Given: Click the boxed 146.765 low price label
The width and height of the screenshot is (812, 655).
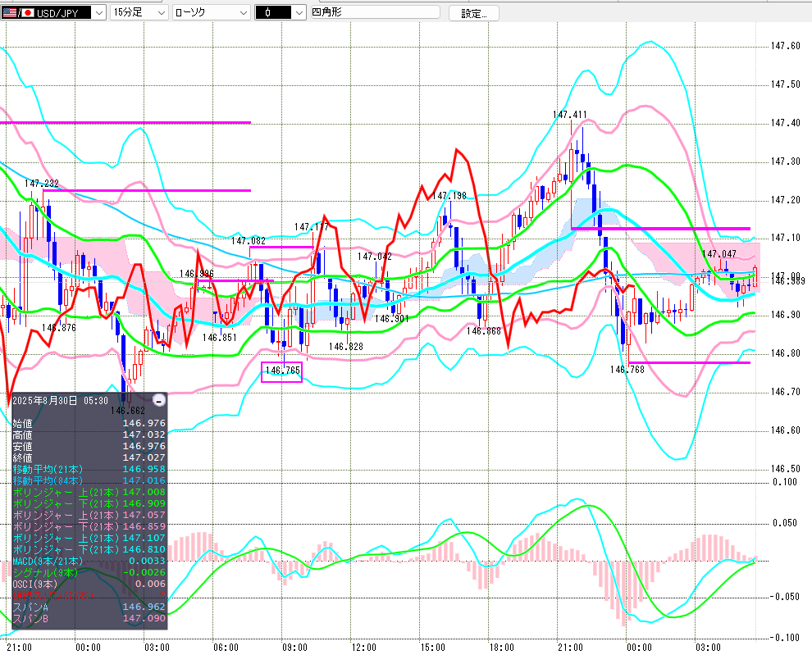Looking at the screenshot, I should click(x=281, y=371).
